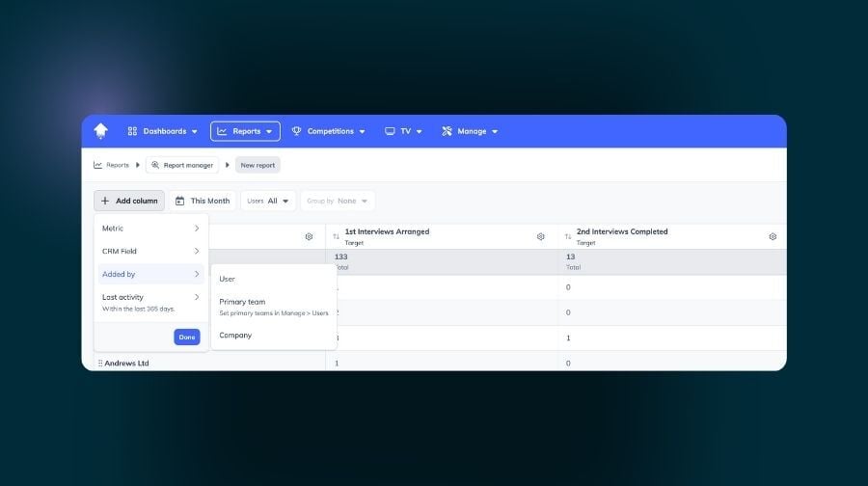The width and height of the screenshot is (868, 486).
Task: Choose Company in Added by submenu
Action: [235, 336]
